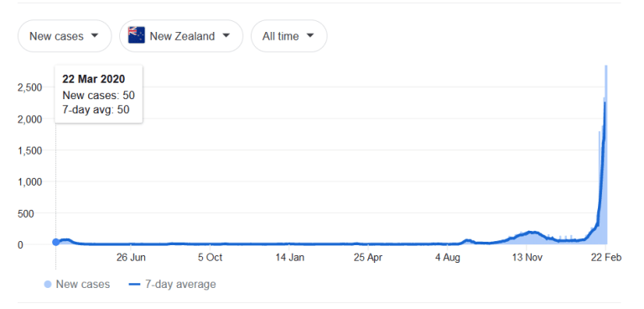Open the New cases metric dropdown
Screen dimensions: 644x309
(65, 36)
